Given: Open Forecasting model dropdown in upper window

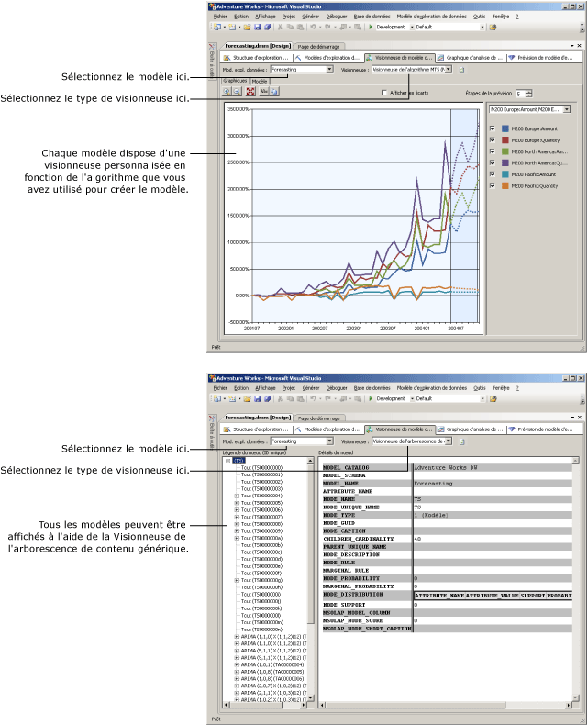Looking at the screenshot, I should click(329, 70).
